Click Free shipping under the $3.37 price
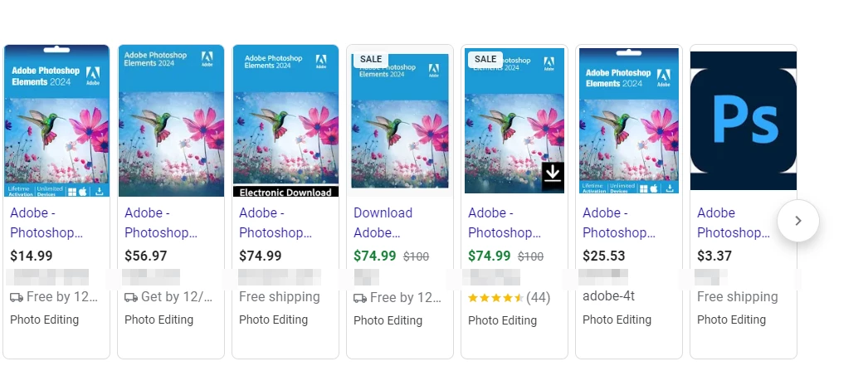 pyautogui.click(x=738, y=297)
